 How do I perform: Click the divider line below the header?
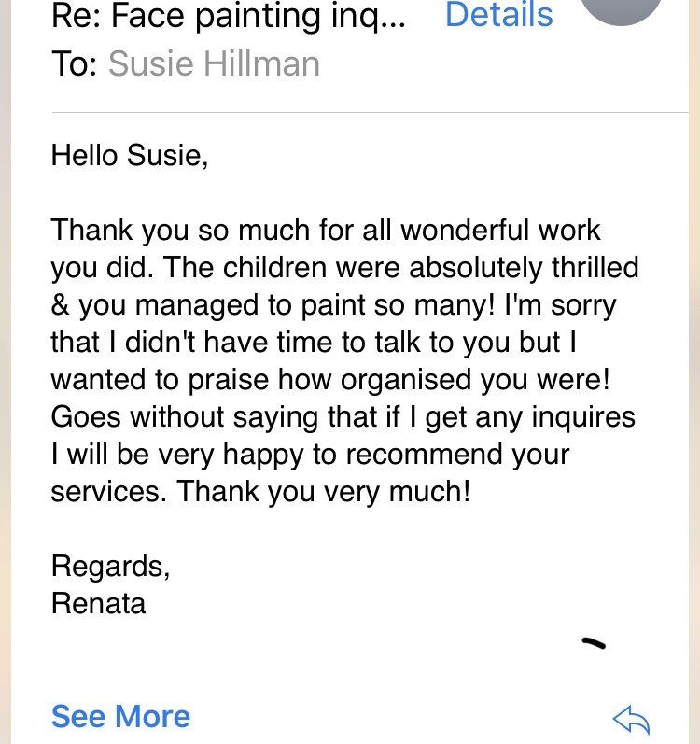pos(370,112)
